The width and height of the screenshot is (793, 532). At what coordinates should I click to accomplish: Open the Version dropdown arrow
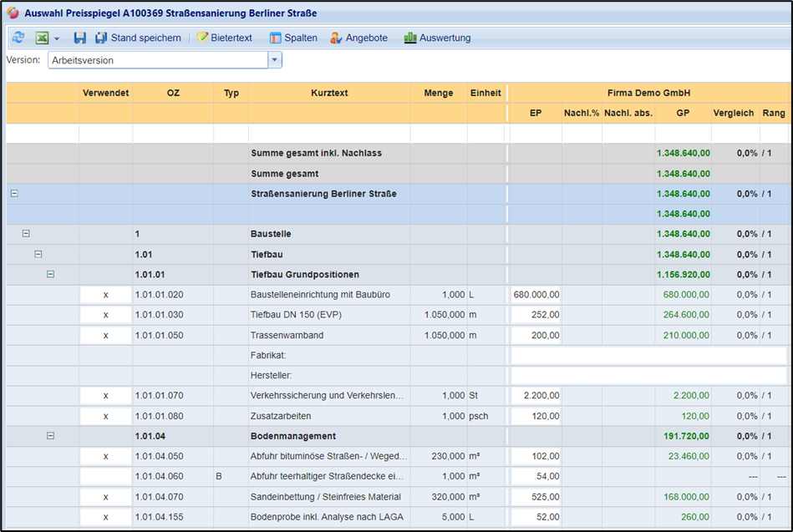click(274, 60)
